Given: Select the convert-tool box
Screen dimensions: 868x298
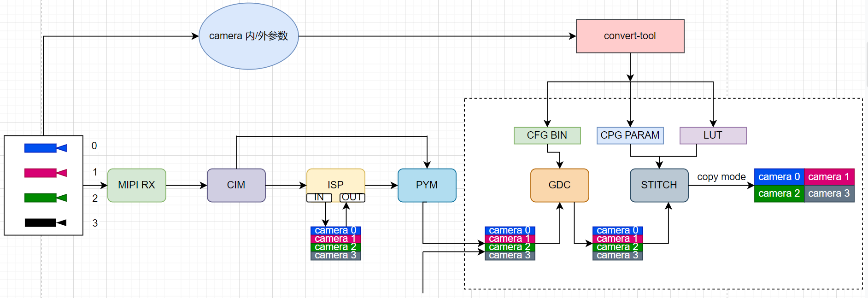Looking at the screenshot, I should click(630, 36).
